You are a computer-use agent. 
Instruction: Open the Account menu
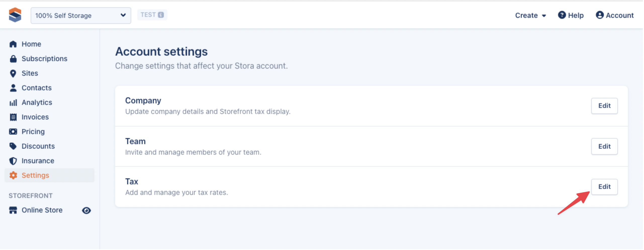point(615,16)
